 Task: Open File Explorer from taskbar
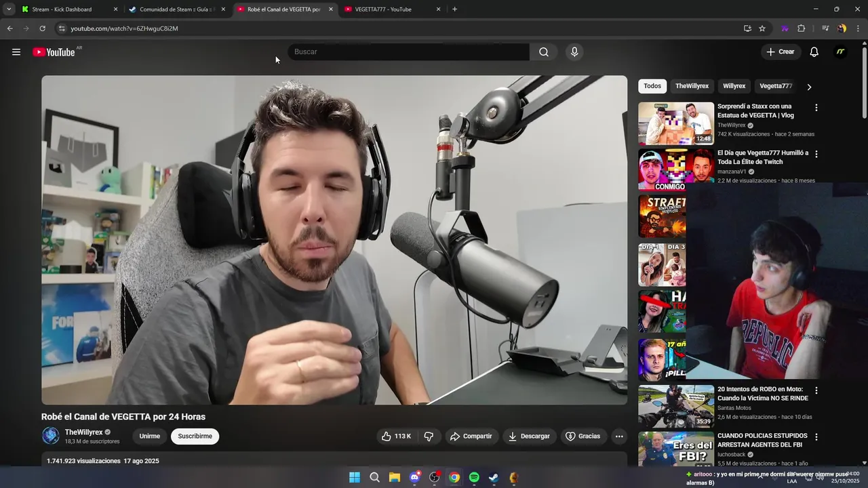[x=395, y=477]
